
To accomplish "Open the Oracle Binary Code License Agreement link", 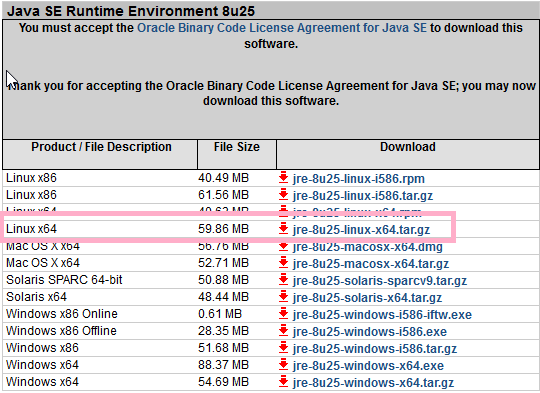I will 282,28.
